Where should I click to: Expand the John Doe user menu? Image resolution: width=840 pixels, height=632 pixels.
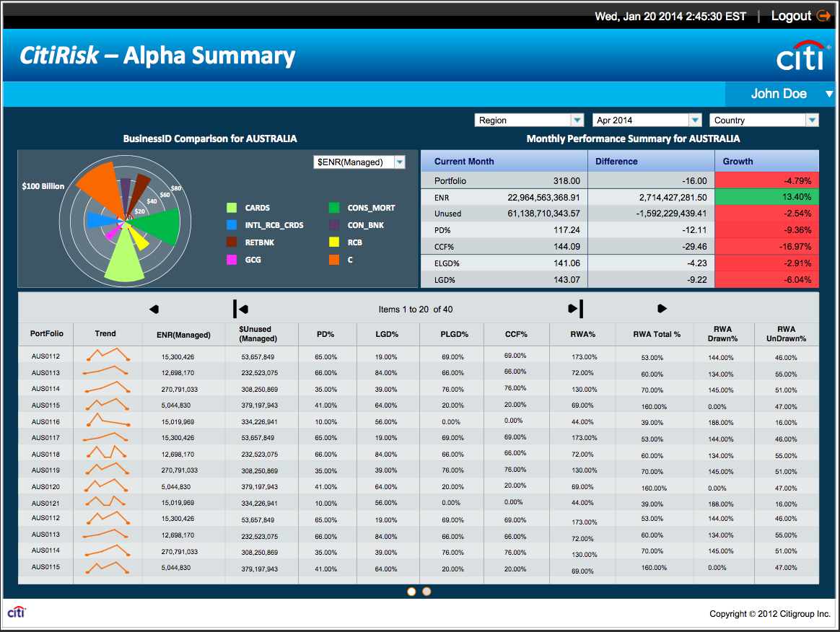click(829, 94)
